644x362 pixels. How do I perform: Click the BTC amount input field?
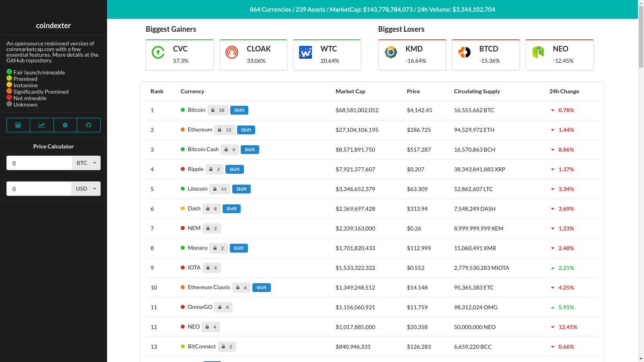tap(39, 163)
